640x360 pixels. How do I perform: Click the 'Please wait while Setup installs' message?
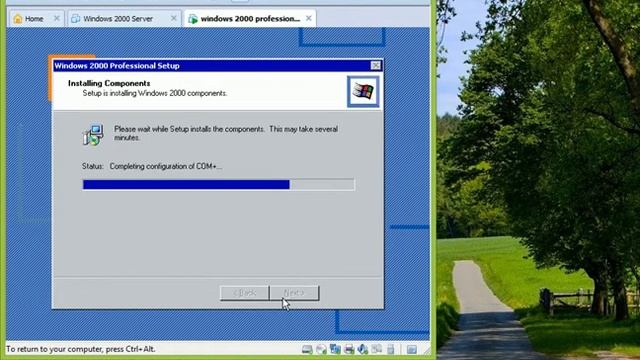[x=226, y=133]
